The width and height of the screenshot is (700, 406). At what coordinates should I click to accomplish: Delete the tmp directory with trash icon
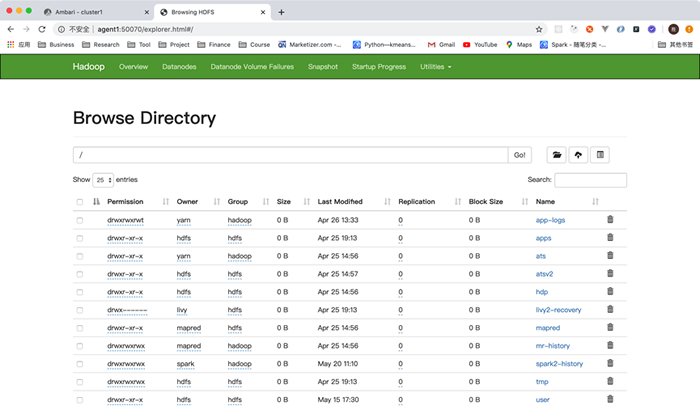610,381
